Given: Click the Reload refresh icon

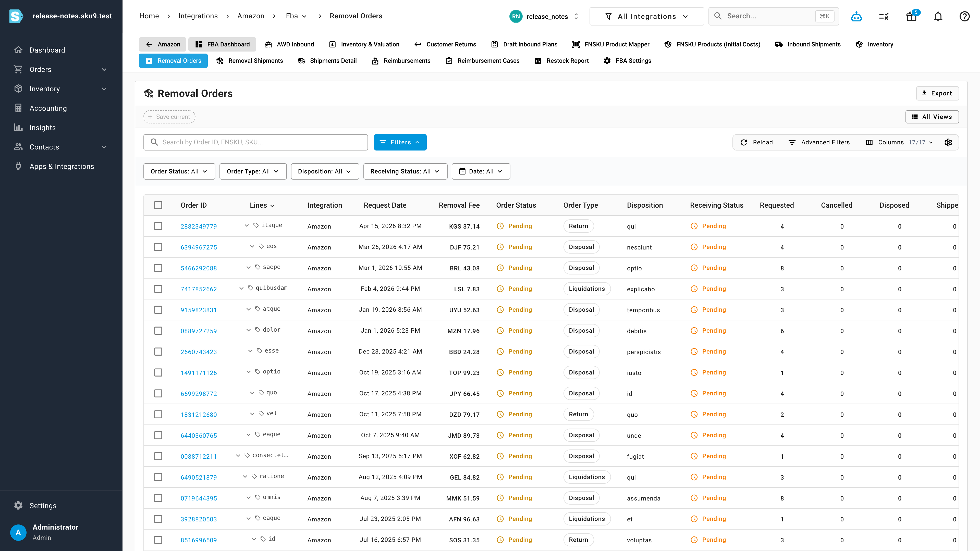Looking at the screenshot, I should tap(744, 142).
